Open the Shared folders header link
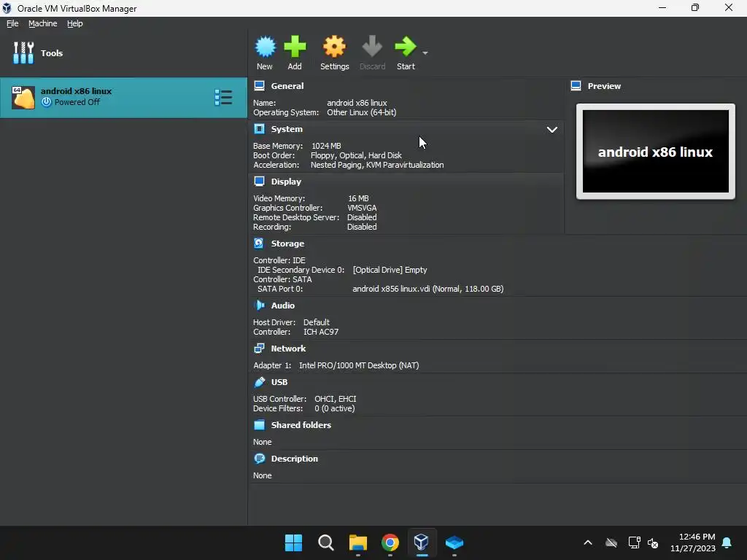 coord(301,425)
